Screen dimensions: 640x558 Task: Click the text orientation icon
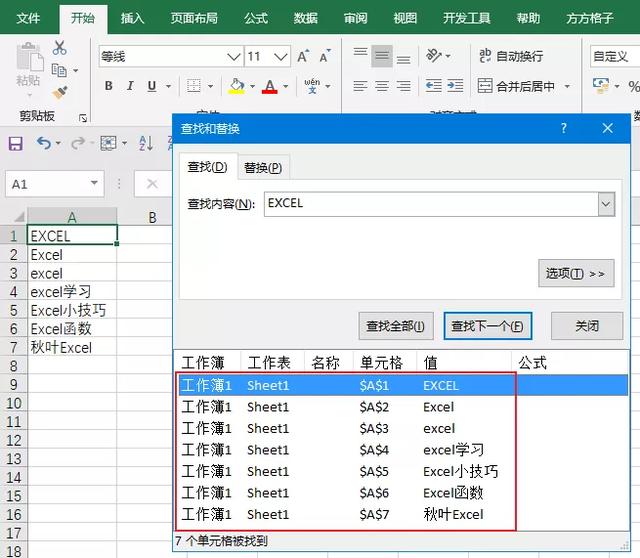click(x=433, y=55)
